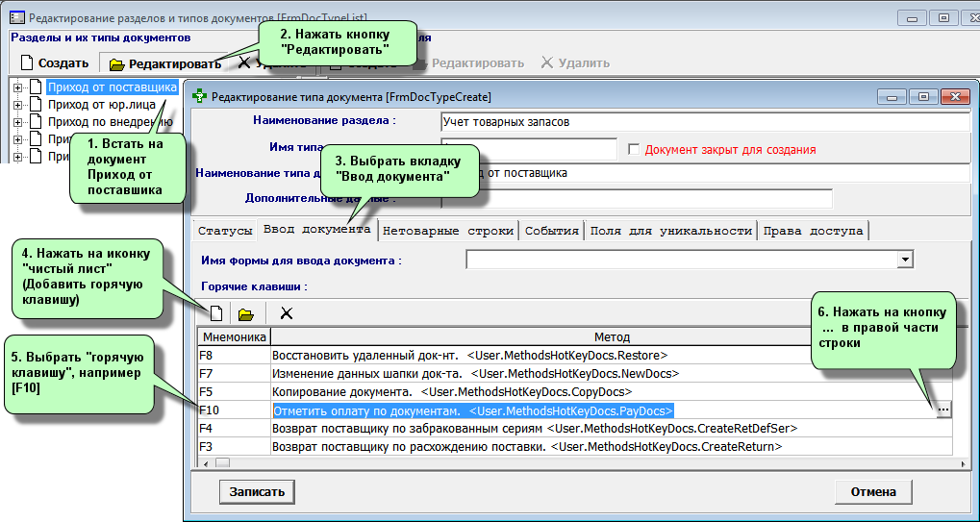Click the open folder icon in hotkeys toolbar

[x=245, y=313]
